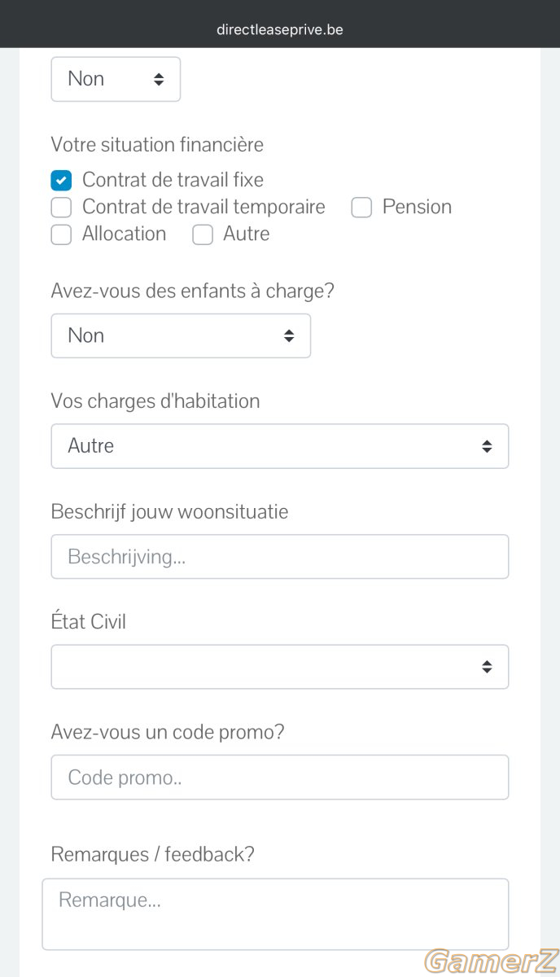Click the arrow icon on enfants dropdown
Screen dimensions: 560x977
pyautogui.click(x=288, y=335)
